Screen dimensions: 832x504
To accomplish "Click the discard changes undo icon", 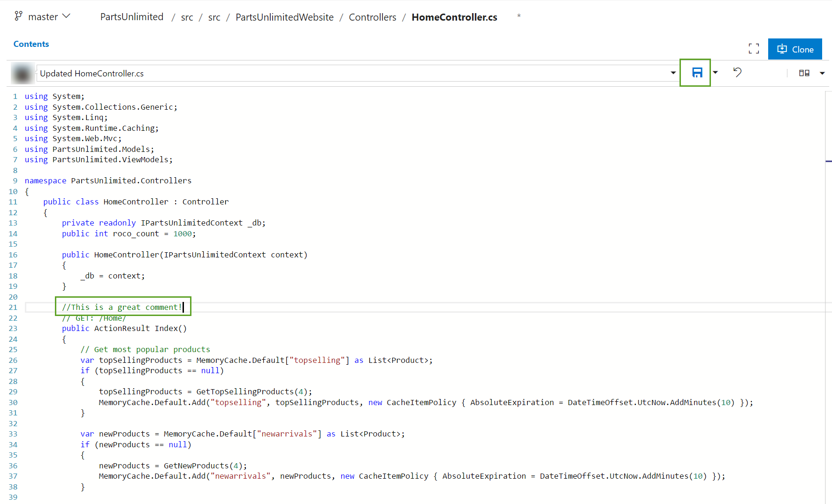I will [x=737, y=72].
